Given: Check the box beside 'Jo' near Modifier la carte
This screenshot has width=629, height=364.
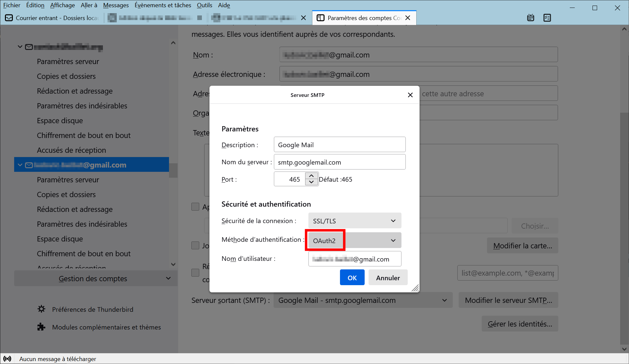Looking at the screenshot, I should coord(195,245).
